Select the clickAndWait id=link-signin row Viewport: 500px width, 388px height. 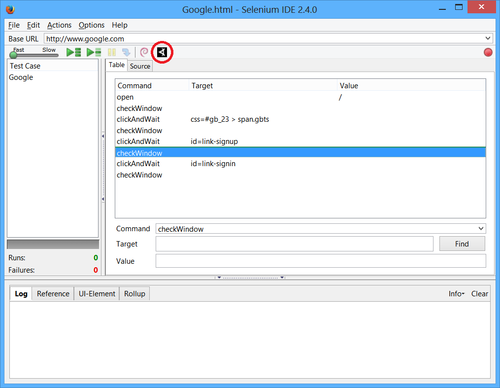[x=300, y=164]
